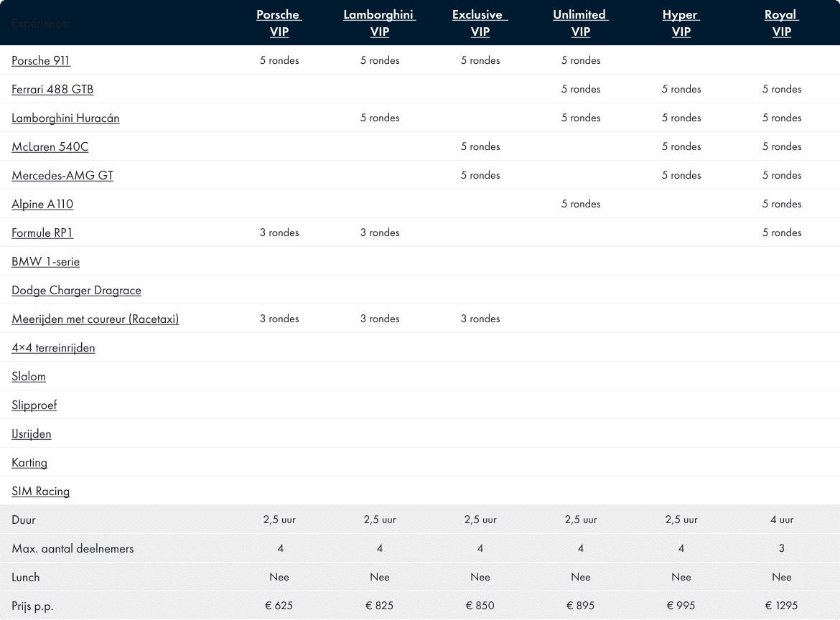Open the Unlimited VIP package link
Screen dimensions: 840x620
tap(580, 23)
